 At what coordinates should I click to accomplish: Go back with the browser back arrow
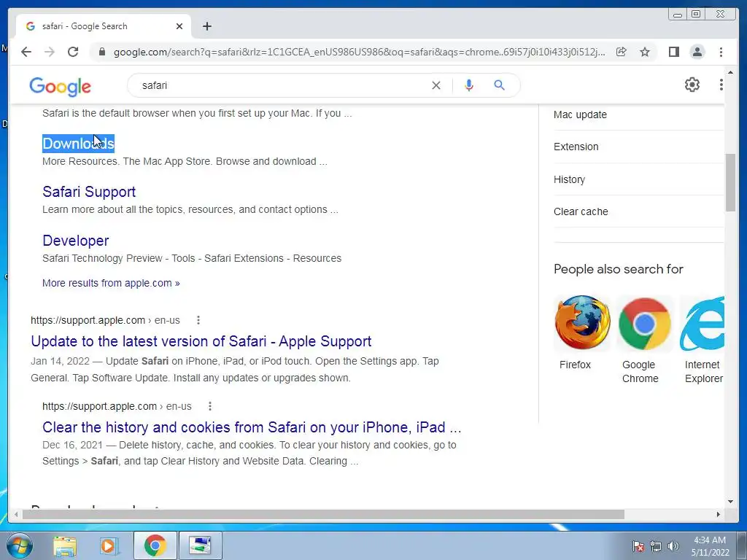[26, 52]
